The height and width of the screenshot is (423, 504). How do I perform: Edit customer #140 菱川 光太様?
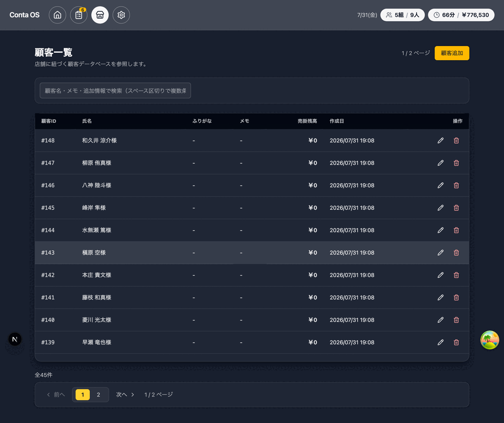[x=441, y=320]
